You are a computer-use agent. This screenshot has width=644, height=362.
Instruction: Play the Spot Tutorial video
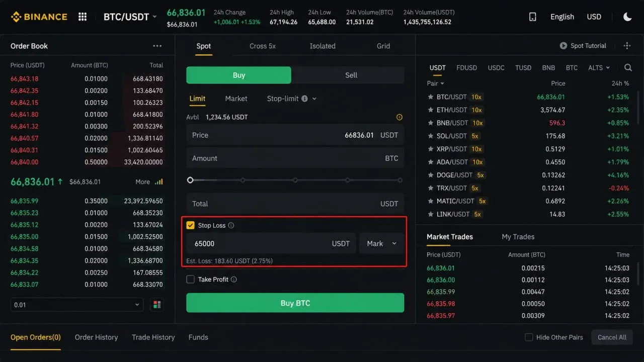tap(563, 46)
